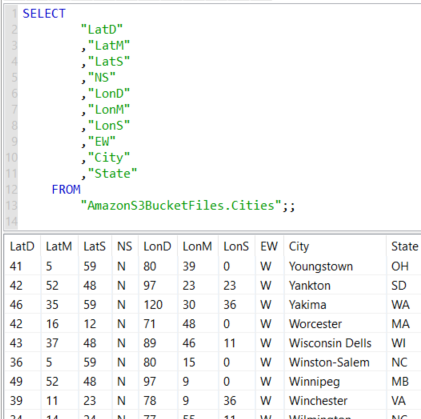Click LonD value 78 in Winchester row

150,401
